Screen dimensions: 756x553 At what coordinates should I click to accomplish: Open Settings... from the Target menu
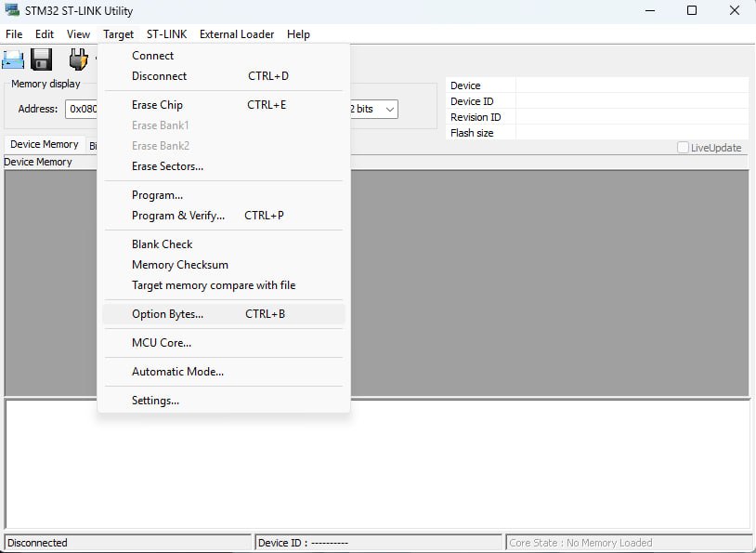coord(224,401)
